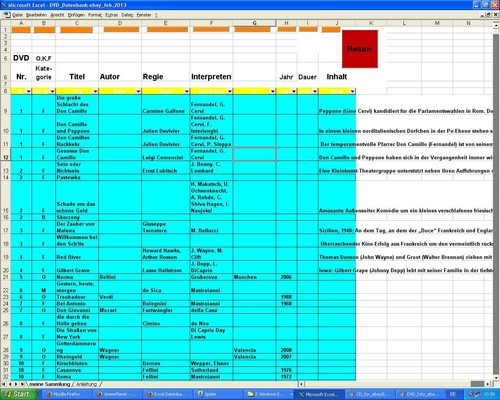Click the taskbar clock

pyautogui.click(x=489, y=394)
